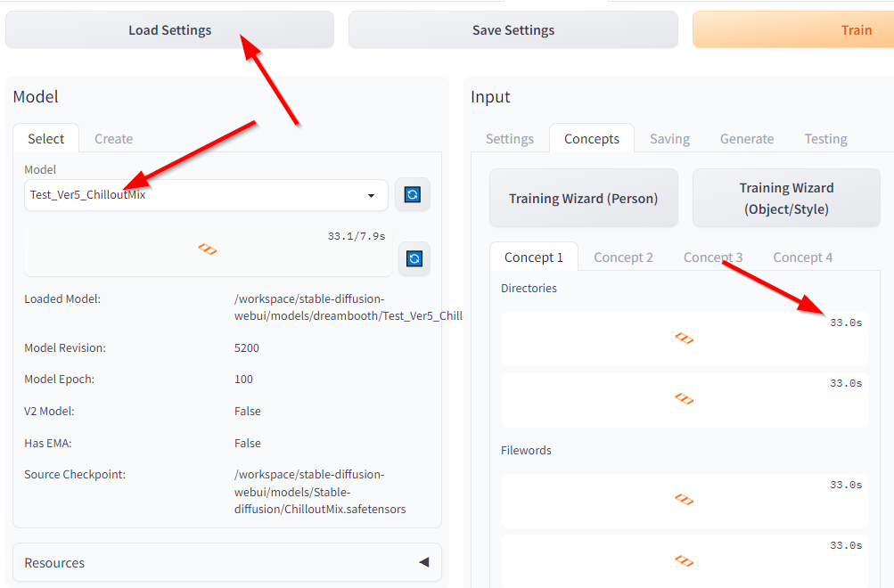This screenshot has width=894, height=588.
Task: Click the Directories section label
Action: 529,289
